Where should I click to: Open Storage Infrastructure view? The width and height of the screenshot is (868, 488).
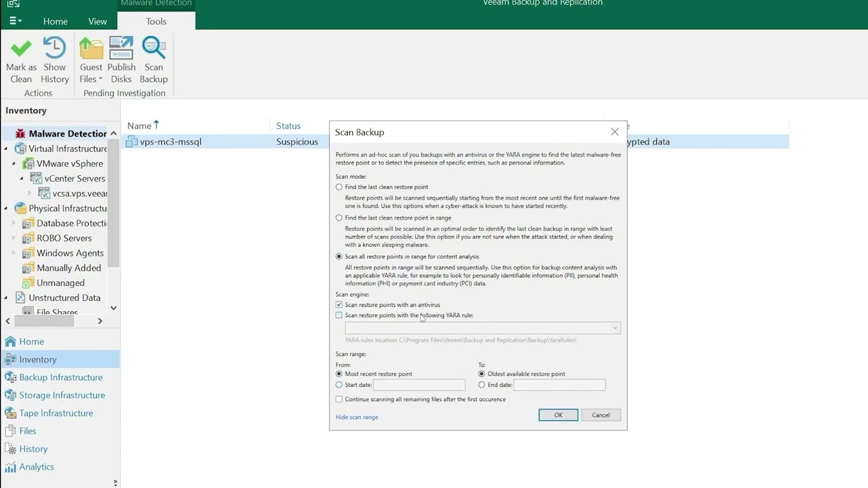60,395
